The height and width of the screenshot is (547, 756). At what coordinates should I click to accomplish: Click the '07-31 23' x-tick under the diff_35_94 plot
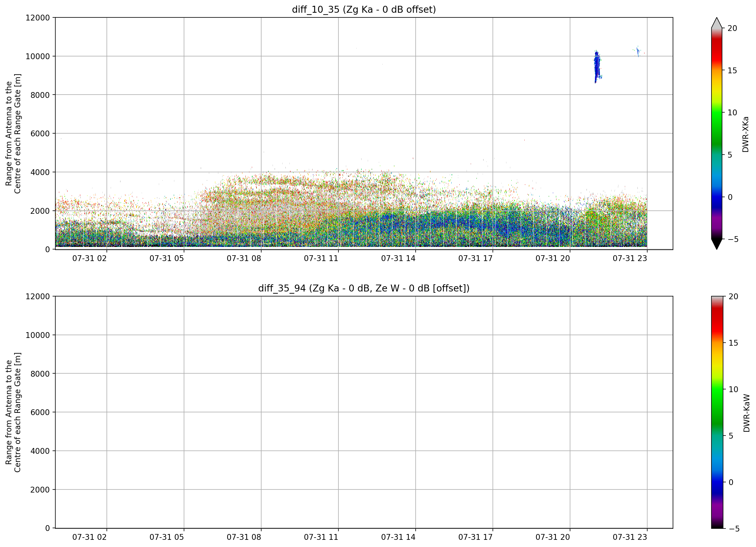630,537
